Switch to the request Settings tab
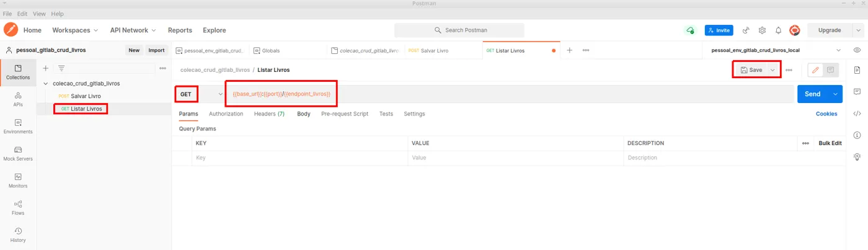868x250 pixels. [x=414, y=114]
